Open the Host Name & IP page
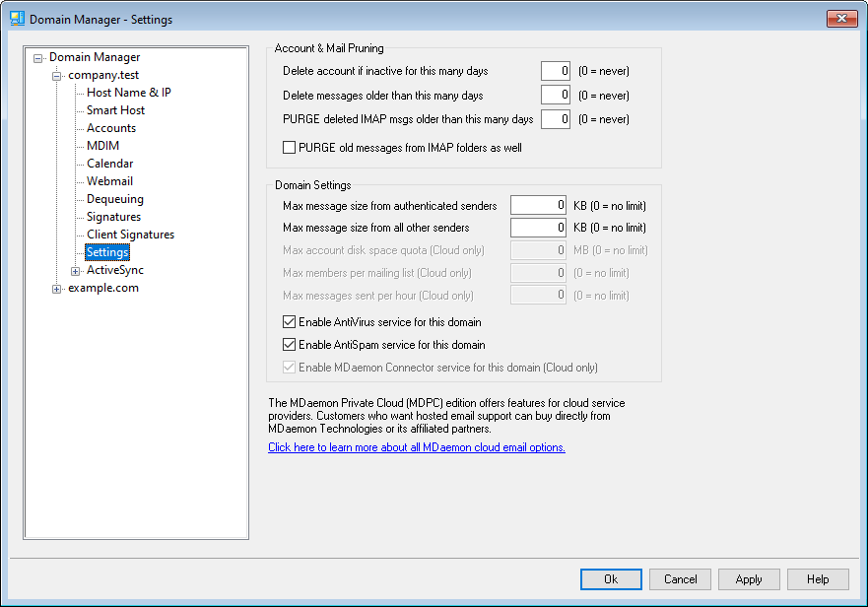The width and height of the screenshot is (868, 607). pos(128,93)
